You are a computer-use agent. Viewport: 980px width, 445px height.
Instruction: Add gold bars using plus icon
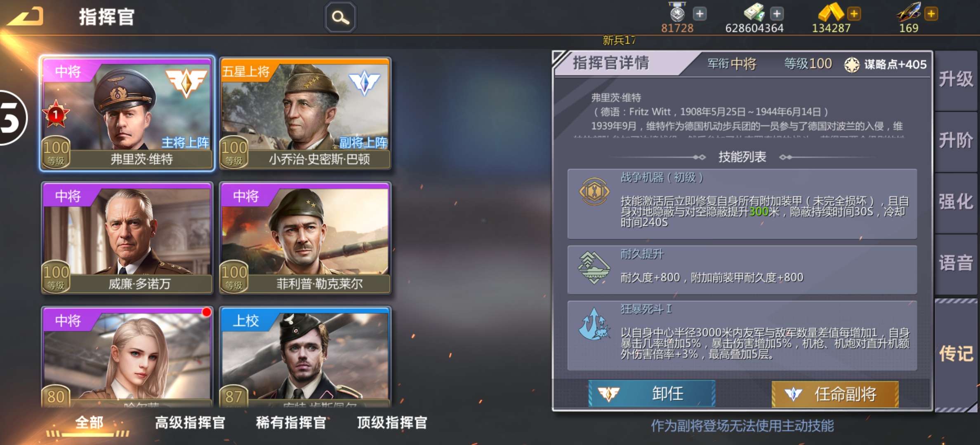[854, 14]
